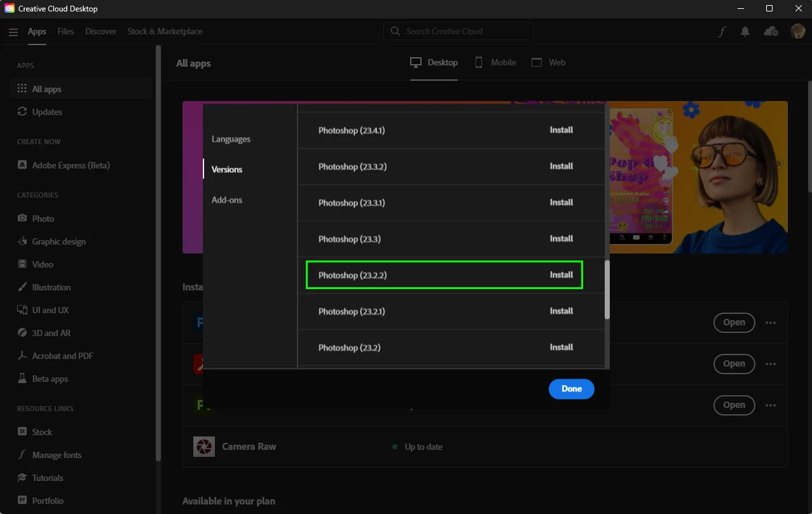Open more options beside first Open button

(771, 323)
